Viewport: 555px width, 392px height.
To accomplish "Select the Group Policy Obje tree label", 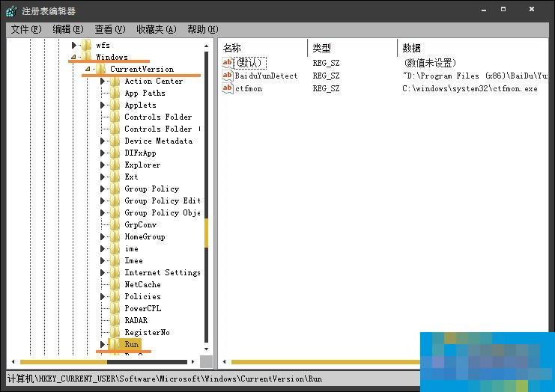I will click(163, 212).
